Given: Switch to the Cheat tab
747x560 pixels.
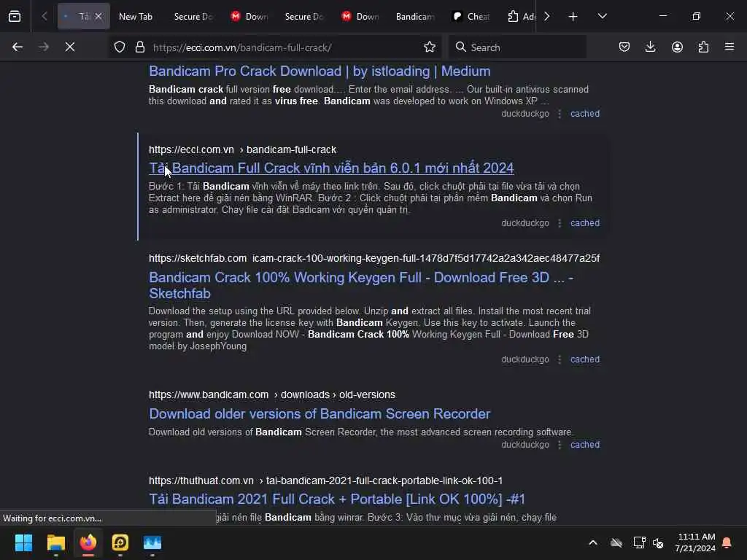Looking at the screenshot, I should pyautogui.click(x=471, y=17).
